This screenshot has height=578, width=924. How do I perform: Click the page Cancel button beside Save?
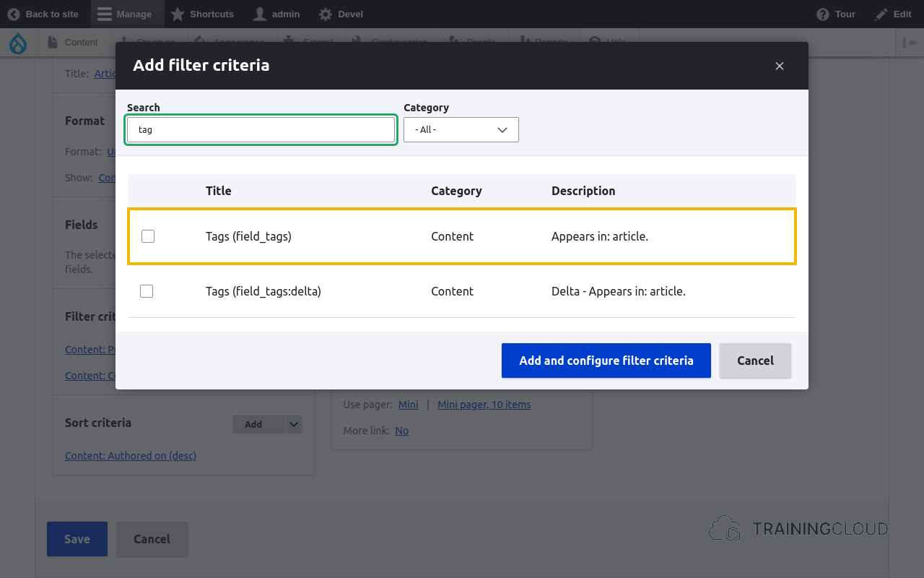pyautogui.click(x=152, y=539)
